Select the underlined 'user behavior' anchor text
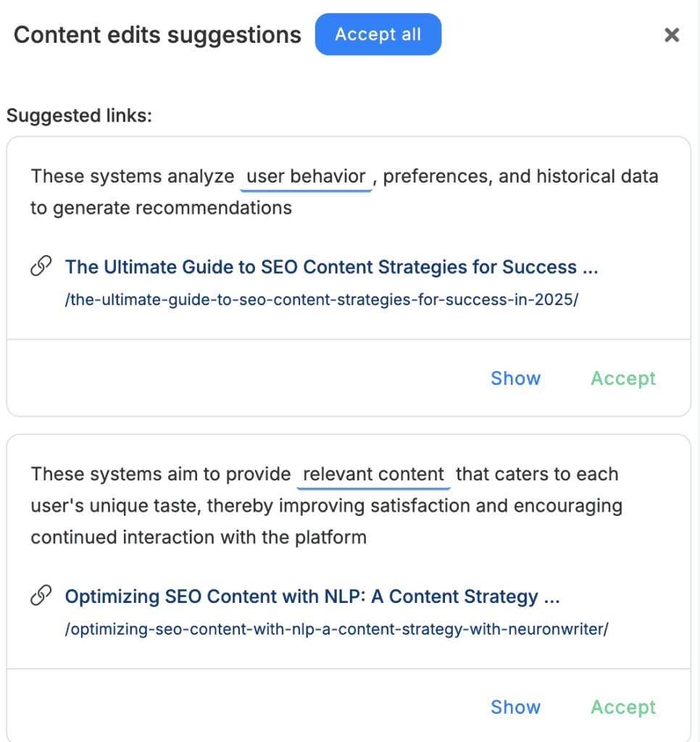This screenshot has width=700, height=742. [x=306, y=176]
